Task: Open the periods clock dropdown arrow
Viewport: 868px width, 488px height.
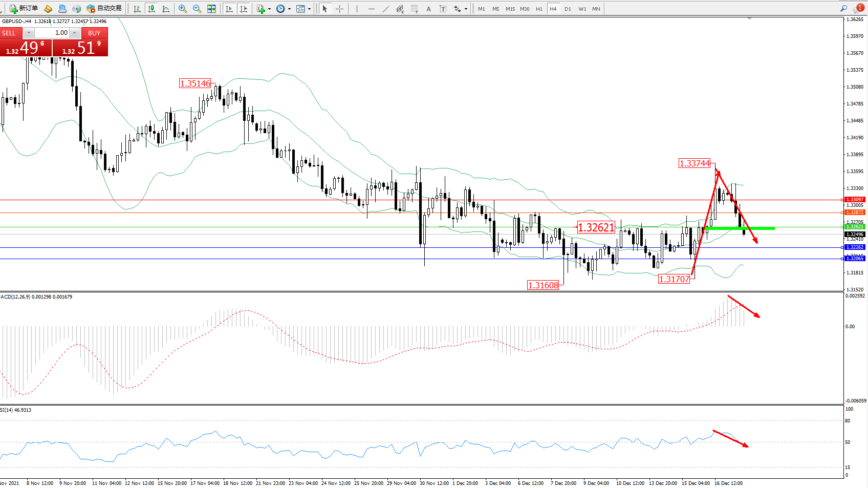Action: (x=289, y=9)
